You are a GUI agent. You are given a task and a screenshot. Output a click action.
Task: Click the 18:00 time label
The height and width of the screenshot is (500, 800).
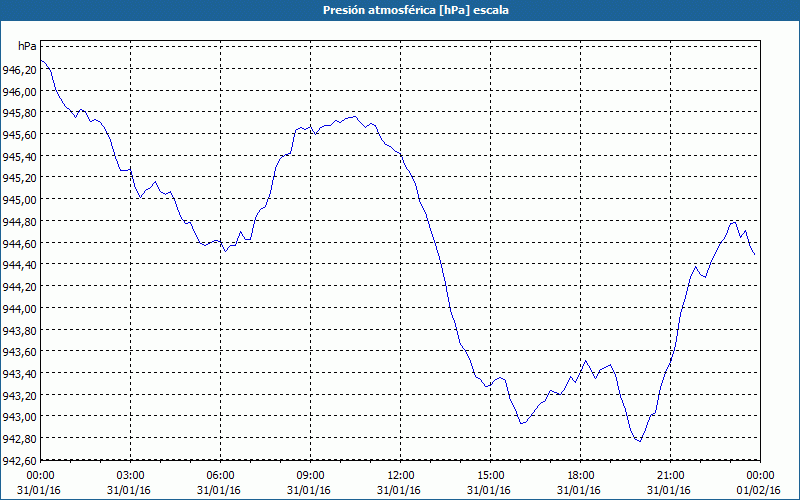[x=581, y=476]
